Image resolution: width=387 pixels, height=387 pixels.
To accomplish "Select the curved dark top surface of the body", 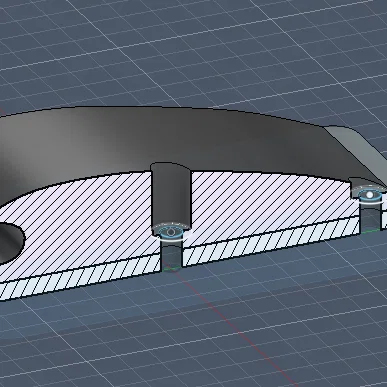I will (167, 140).
